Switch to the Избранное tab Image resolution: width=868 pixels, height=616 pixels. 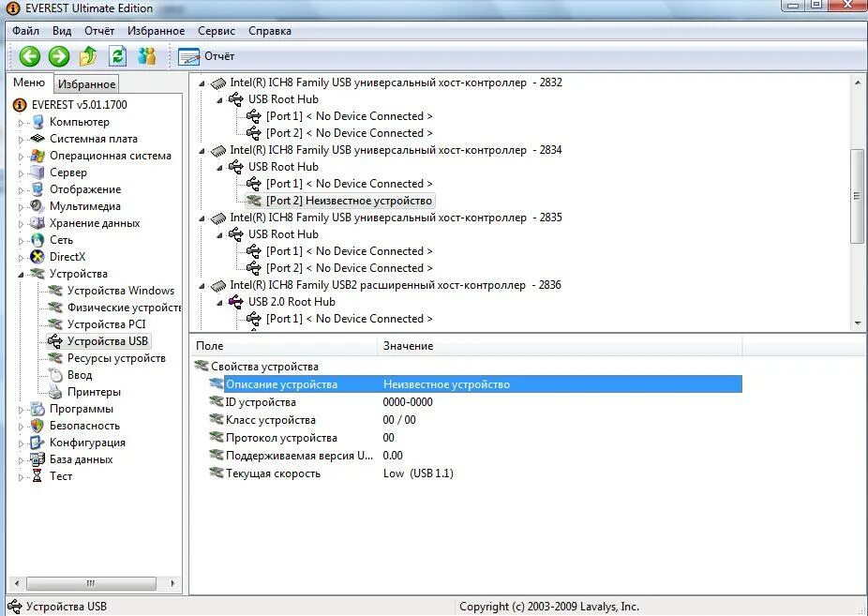[x=85, y=83]
